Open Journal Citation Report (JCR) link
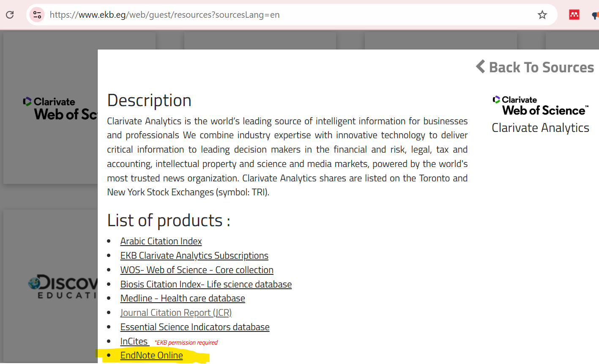The image size is (599, 364). (x=176, y=312)
